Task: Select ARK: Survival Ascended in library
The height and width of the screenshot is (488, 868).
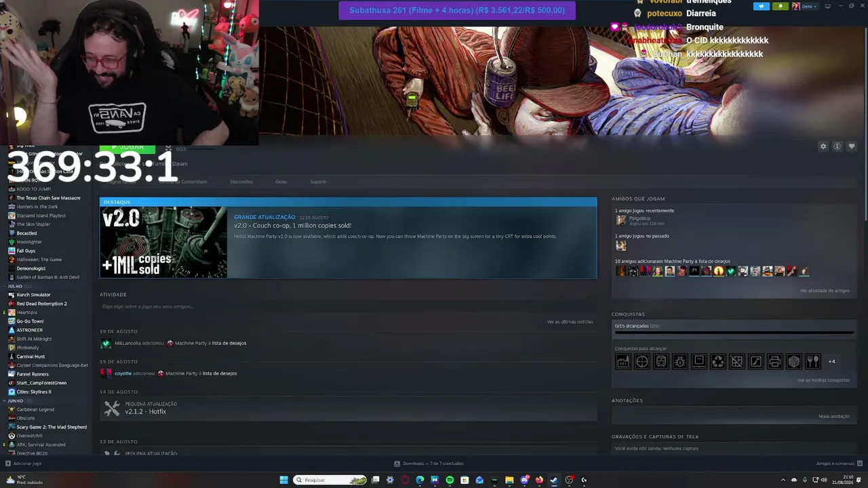Action: (41, 445)
